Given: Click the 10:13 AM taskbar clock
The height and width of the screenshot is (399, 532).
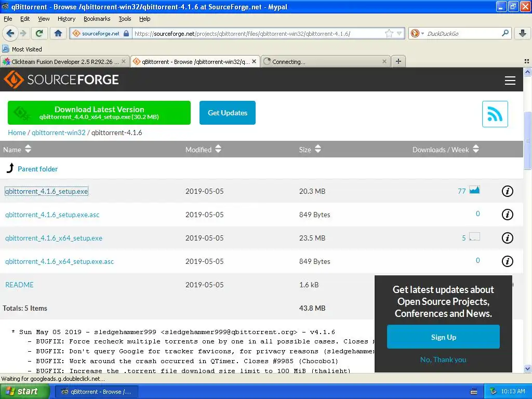Looking at the screenshot, I should click(x=513, y=391).
